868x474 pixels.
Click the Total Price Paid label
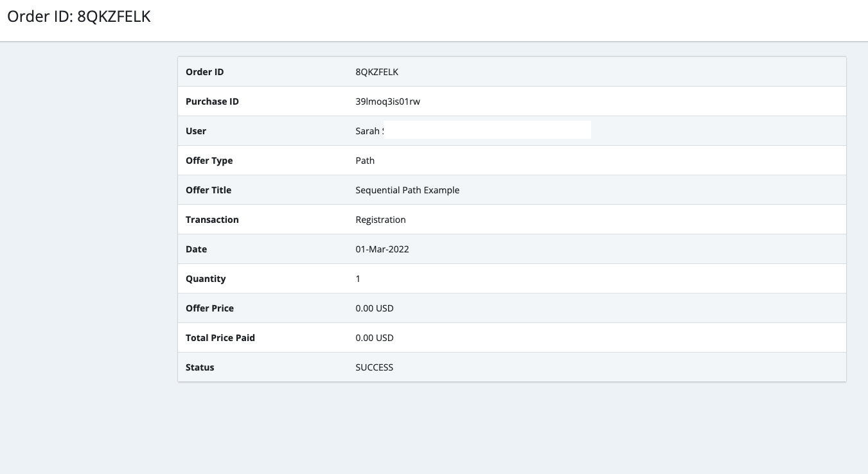(220, 338)
